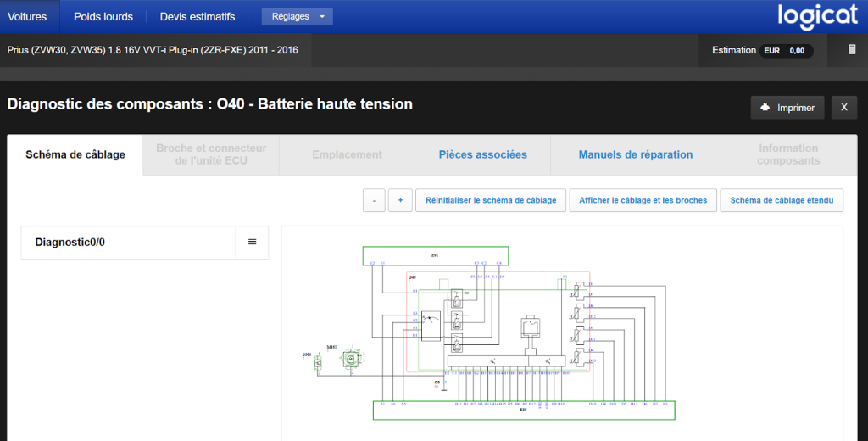Screen dimensions: 868x441
Task: Open the Poids lourds section
Action: tap(103, 17)
